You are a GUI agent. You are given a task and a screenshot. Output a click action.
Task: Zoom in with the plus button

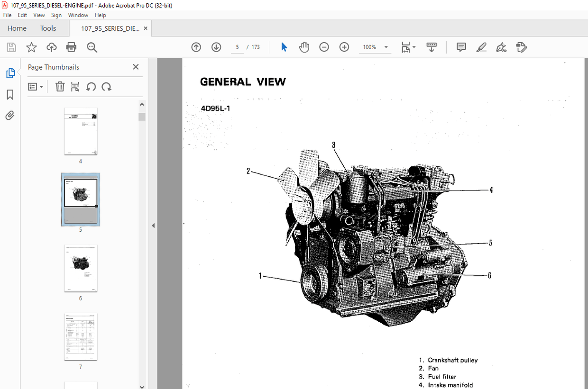click(x=344, y=47)
